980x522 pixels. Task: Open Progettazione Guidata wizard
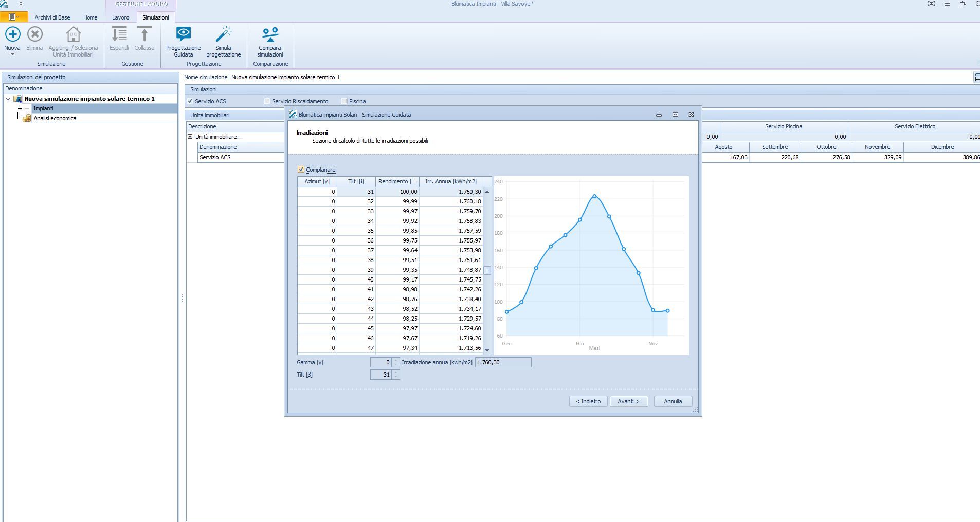tap(183, 35)
